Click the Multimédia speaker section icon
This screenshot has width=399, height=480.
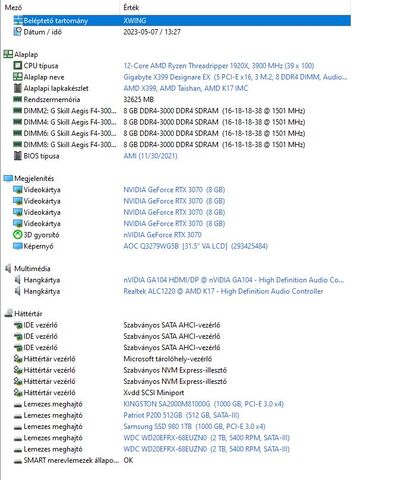(x=8, y=268)
